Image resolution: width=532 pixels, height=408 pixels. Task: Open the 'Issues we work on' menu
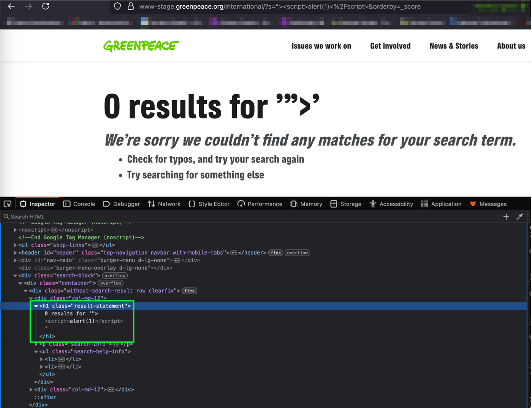pos(321,46)
